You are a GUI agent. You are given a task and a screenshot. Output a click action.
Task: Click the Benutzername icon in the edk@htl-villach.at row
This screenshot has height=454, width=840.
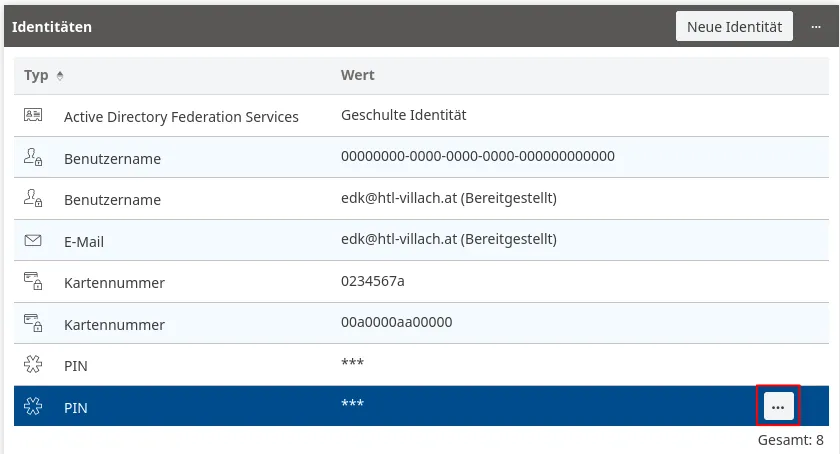coord(33,199)
